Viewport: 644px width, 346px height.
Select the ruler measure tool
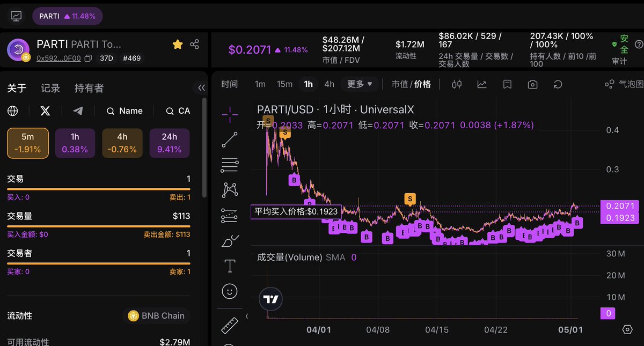click(x=230, y=325)
